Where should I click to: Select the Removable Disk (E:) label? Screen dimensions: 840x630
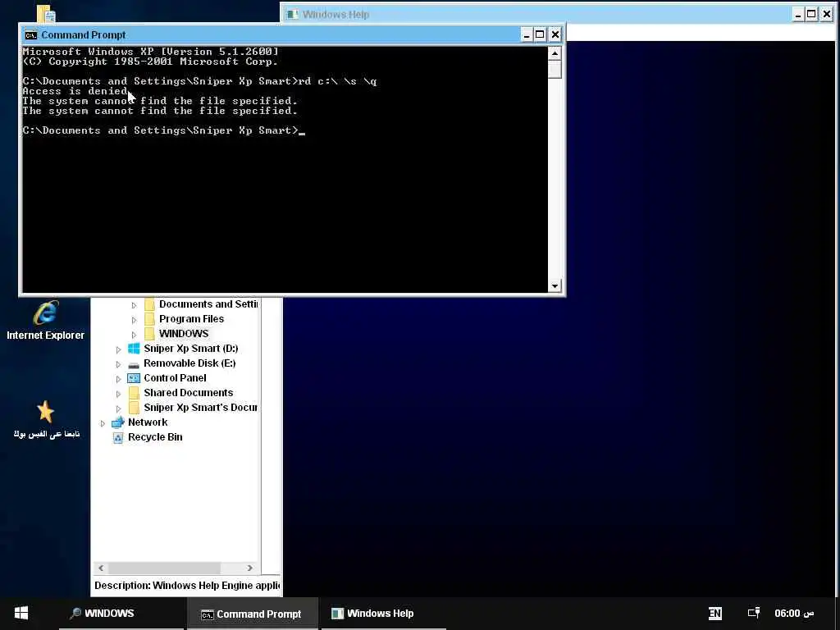click(189, 363)
